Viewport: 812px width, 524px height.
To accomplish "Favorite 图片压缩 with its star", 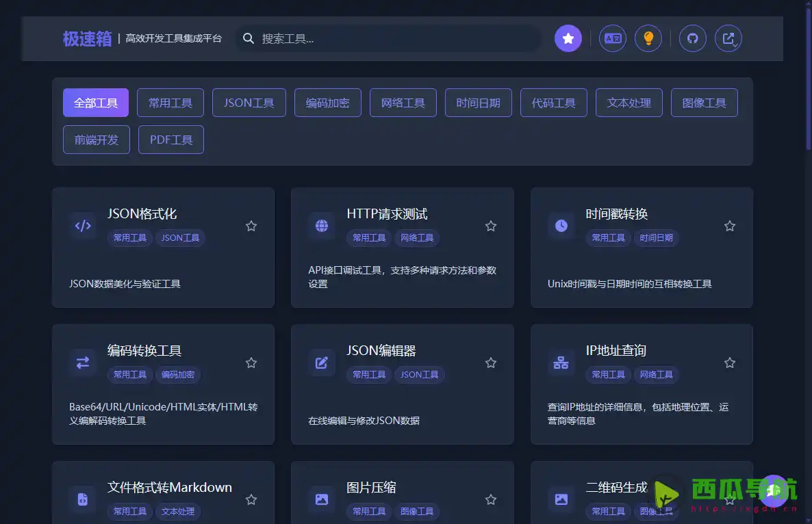I will 491,499.
